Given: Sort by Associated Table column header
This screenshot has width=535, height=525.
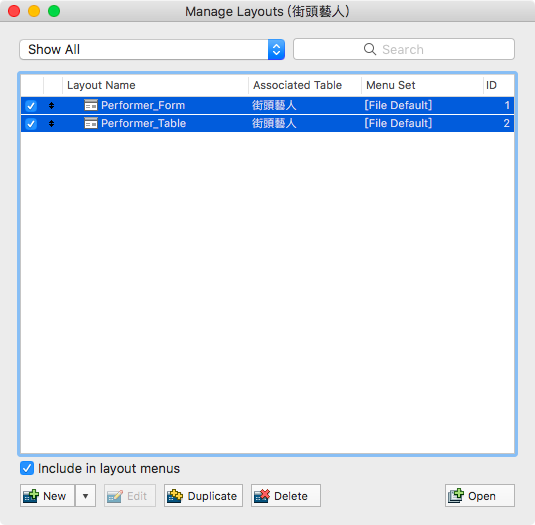Looking at the screenshot, I should (305, 85).
